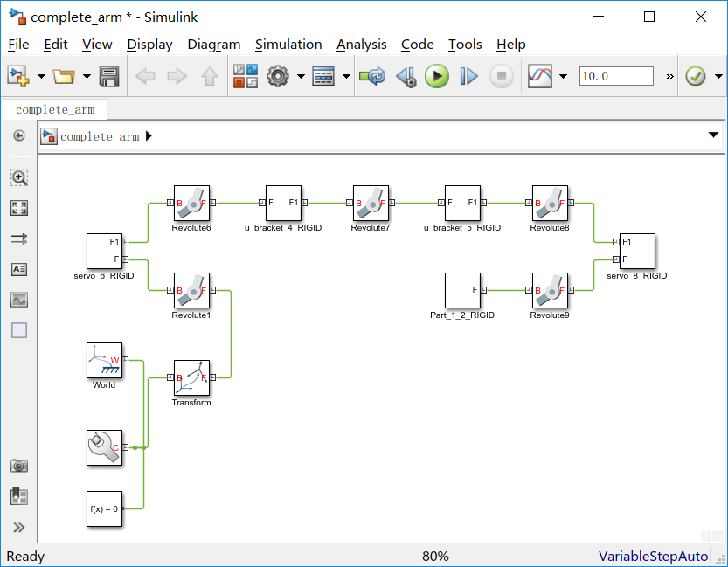Screen dimensions: 728x567
Task: Open the Library Browser icon
Action: point(245,76)
